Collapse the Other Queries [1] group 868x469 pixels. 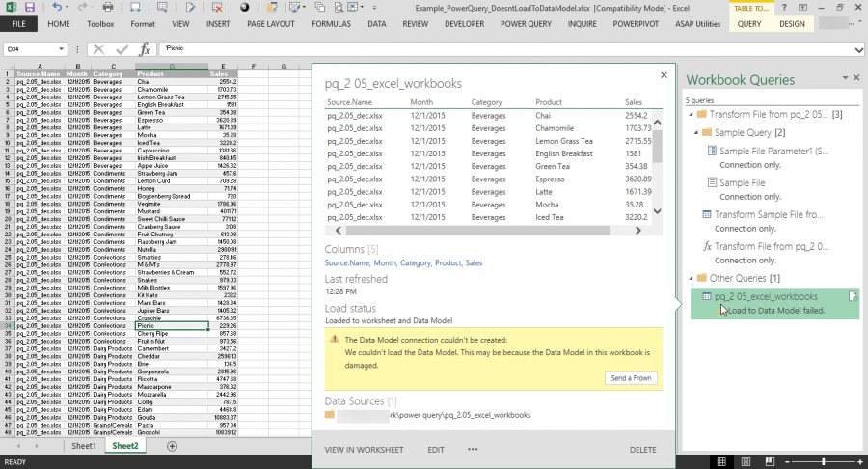point(691,278)
